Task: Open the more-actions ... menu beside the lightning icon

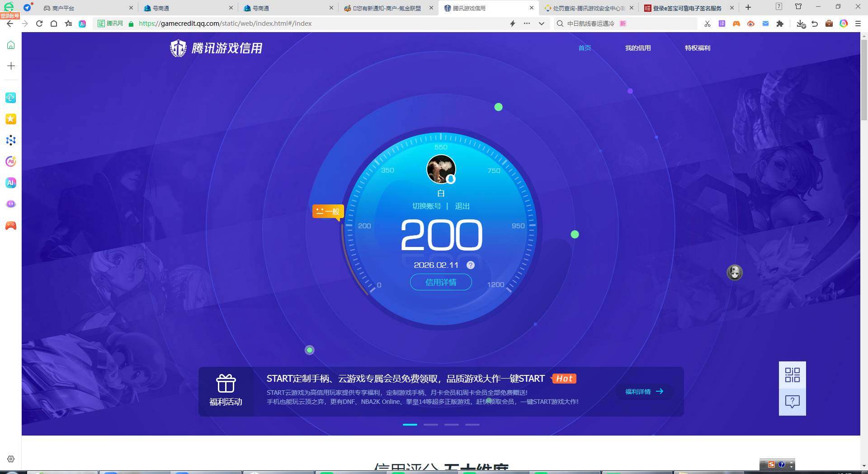Action: (x=527, y=24)
